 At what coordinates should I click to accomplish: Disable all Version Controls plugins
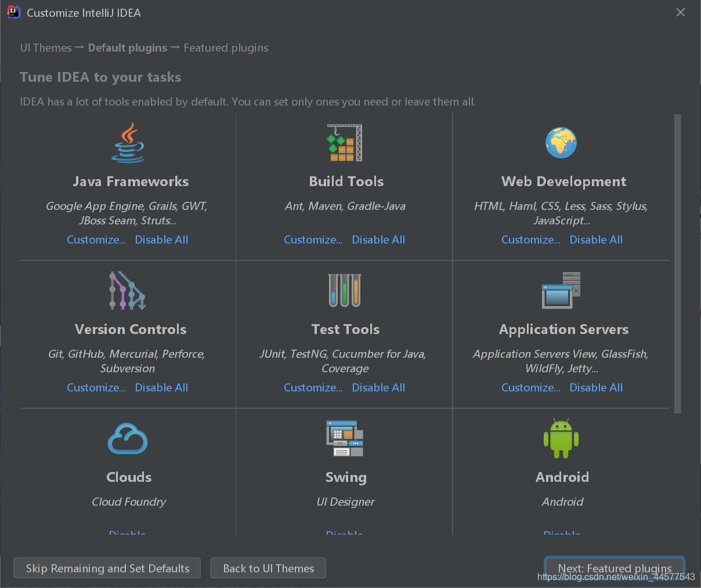(x=161, y=388)
